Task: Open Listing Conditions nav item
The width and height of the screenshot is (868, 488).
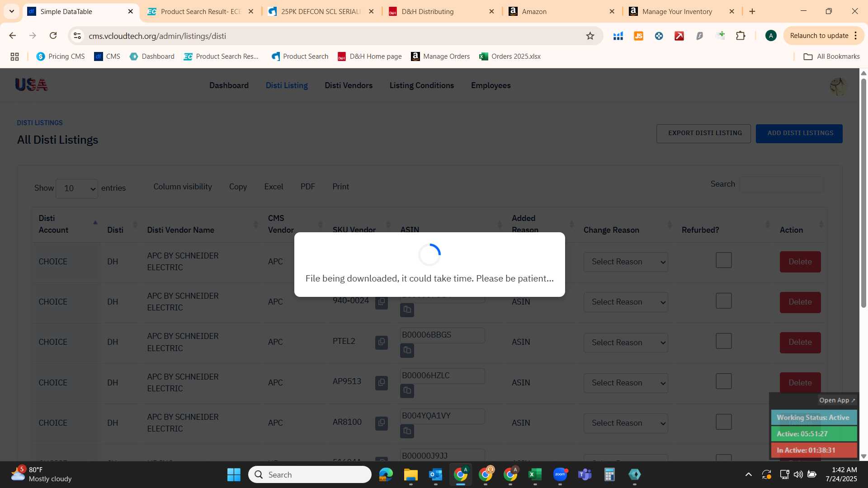Action: click(422, 85)
